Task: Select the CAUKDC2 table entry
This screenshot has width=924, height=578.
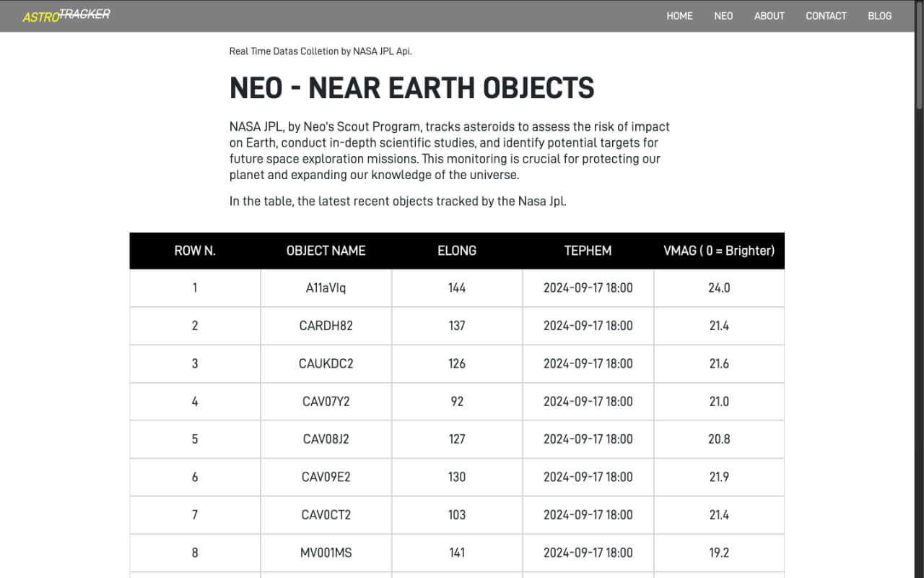Action: tap(326, 363)
